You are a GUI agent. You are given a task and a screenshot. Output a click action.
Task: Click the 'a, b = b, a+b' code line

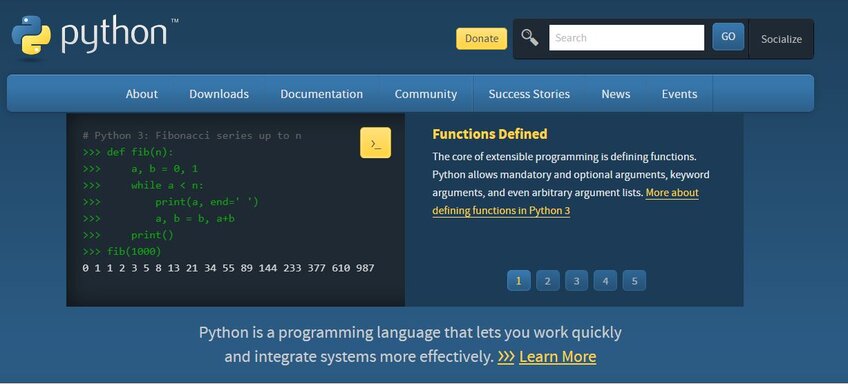158,219
